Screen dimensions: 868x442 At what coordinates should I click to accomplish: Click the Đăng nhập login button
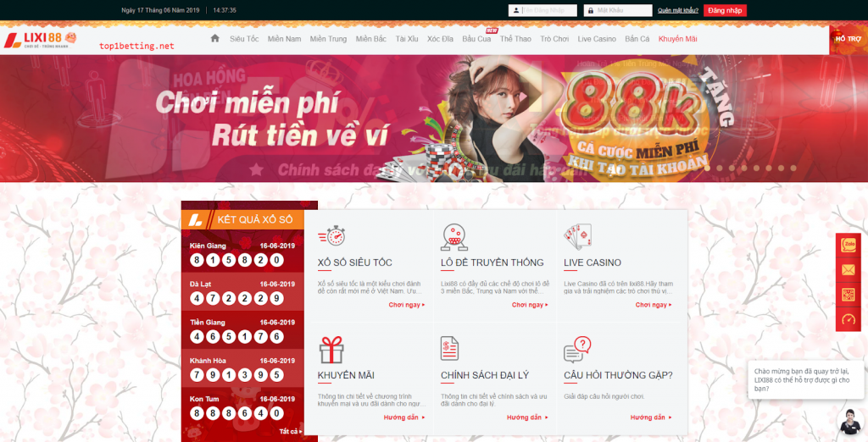pos(725,10)
